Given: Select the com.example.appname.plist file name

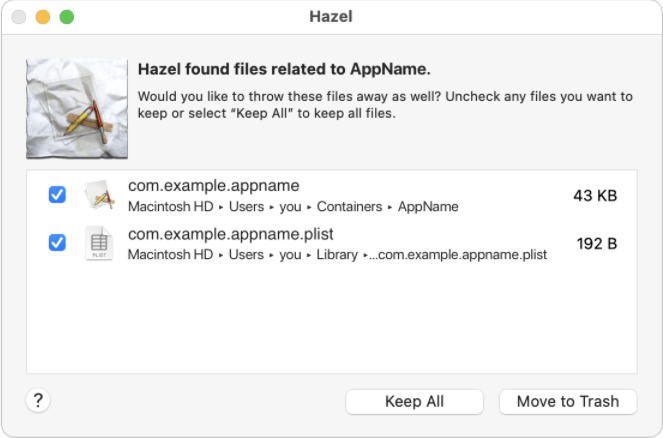Looking at the screenshot, I should (230, 234).
